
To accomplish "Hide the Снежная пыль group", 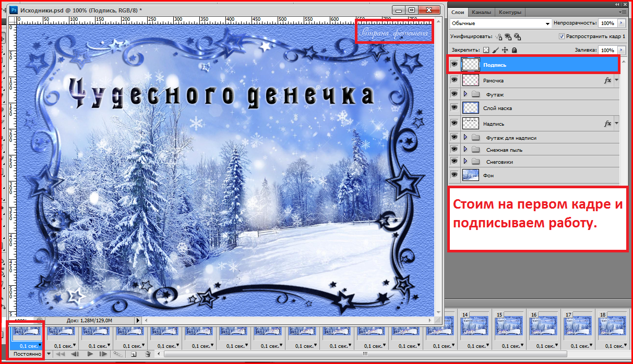I will coord(454,150).
